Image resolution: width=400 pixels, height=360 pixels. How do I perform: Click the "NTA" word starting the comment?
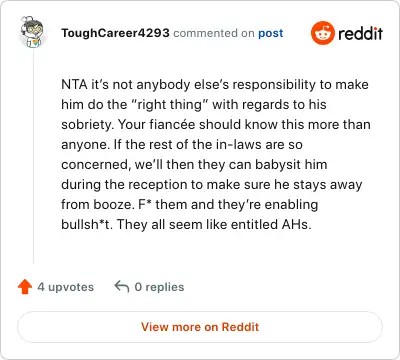coord(74,84)
